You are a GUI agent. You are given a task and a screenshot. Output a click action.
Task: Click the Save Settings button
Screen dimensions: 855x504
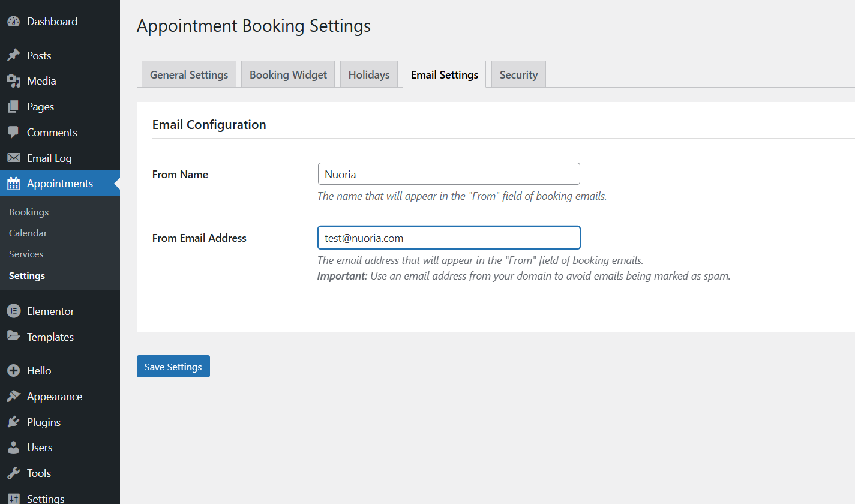173,366
